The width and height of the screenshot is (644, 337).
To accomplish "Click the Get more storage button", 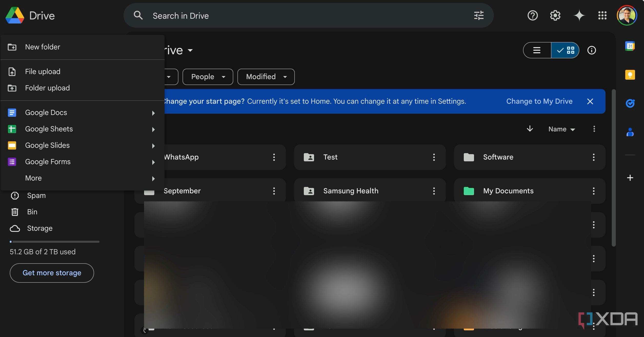I will point(52,273).
